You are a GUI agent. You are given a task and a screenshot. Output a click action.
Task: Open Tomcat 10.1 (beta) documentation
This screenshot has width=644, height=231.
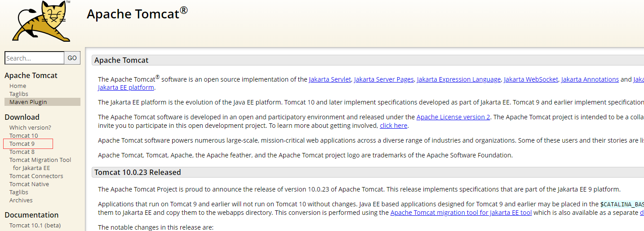tap(35, 225)
